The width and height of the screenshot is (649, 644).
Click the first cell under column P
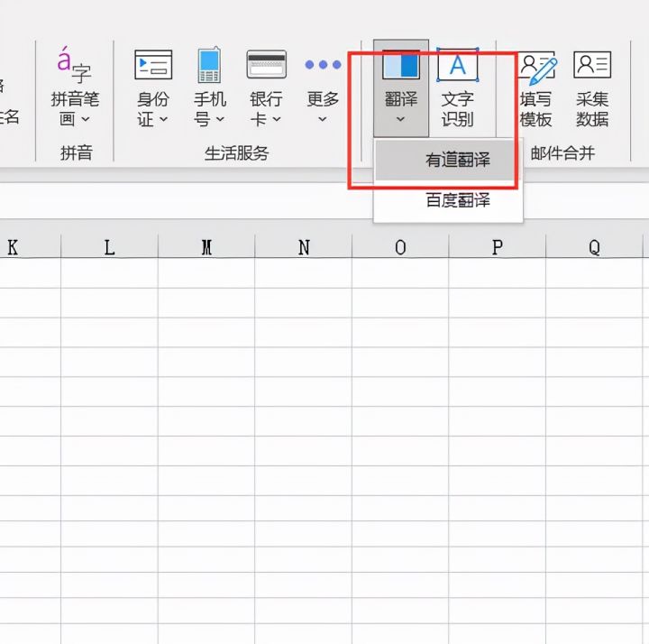pos(497,273)
